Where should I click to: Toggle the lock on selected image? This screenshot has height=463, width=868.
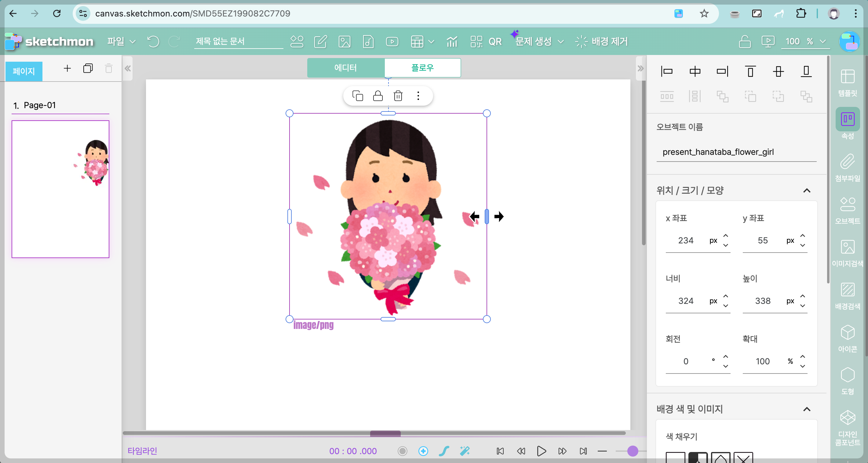tap(378, 96)
